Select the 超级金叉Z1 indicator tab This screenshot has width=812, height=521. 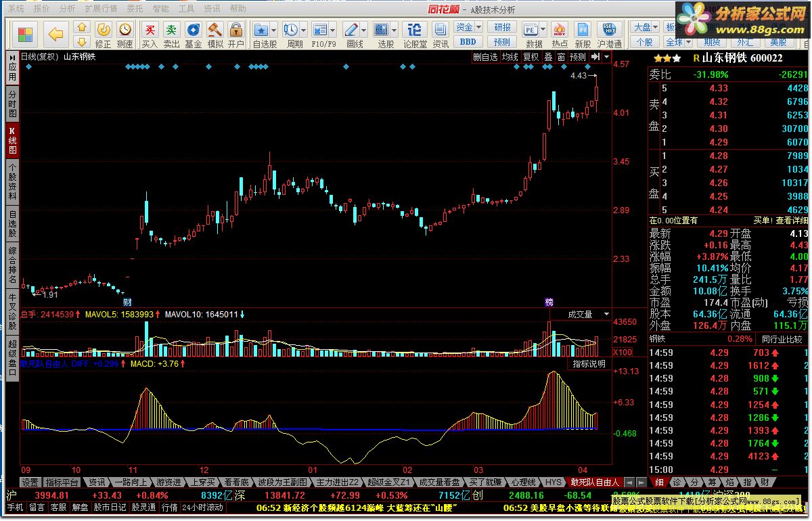(388, 482)
